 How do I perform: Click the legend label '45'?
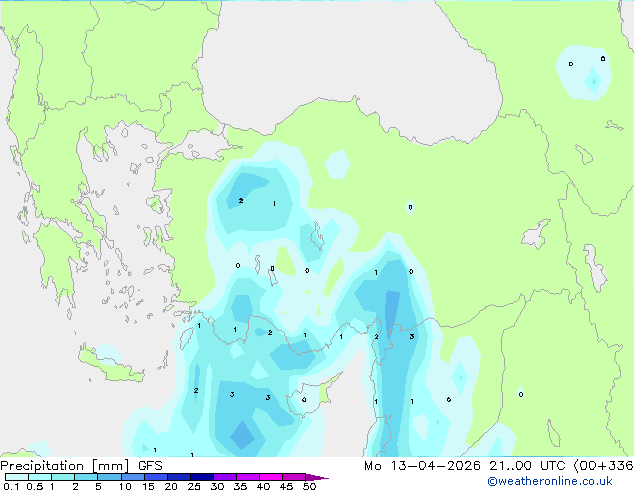pyautogui.click(x=286, y=486)
